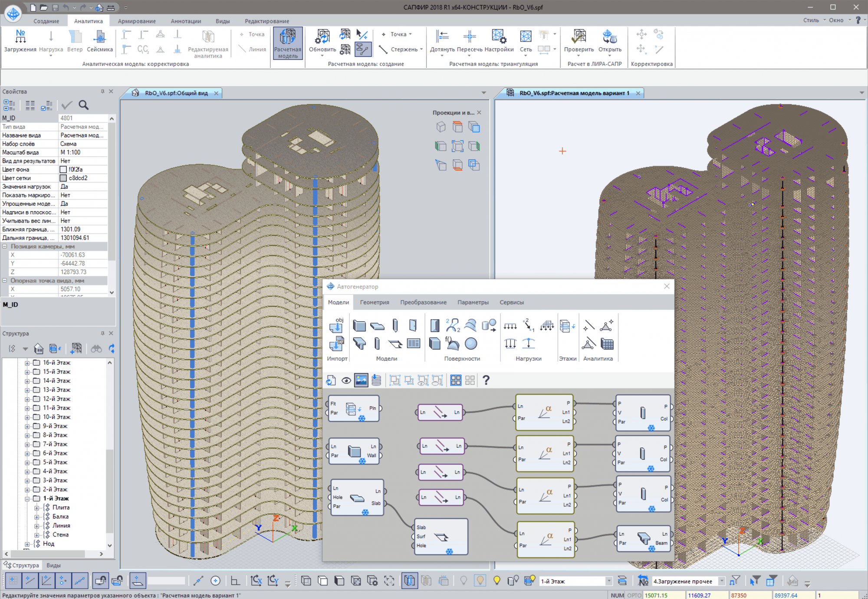Open the Геометрия tab in Автогенератор
Image resolution: width=868 pixels, height=599 pixels.
coord(374,302)
